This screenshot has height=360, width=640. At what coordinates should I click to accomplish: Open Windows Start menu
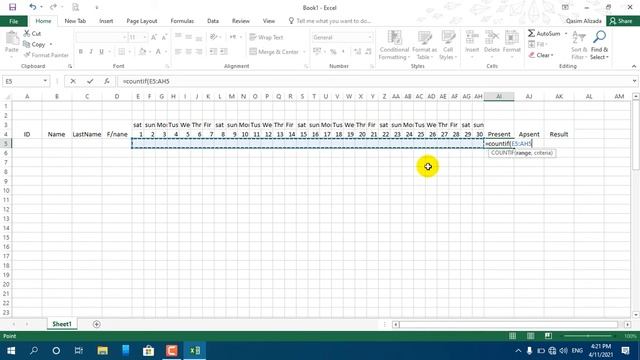point(11,351)
